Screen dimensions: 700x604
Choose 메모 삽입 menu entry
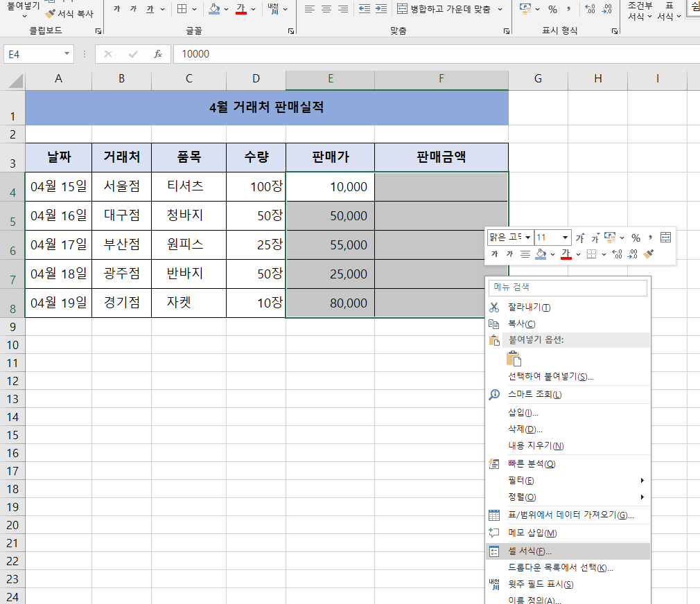pyautogui.click(x=568, y=533)
